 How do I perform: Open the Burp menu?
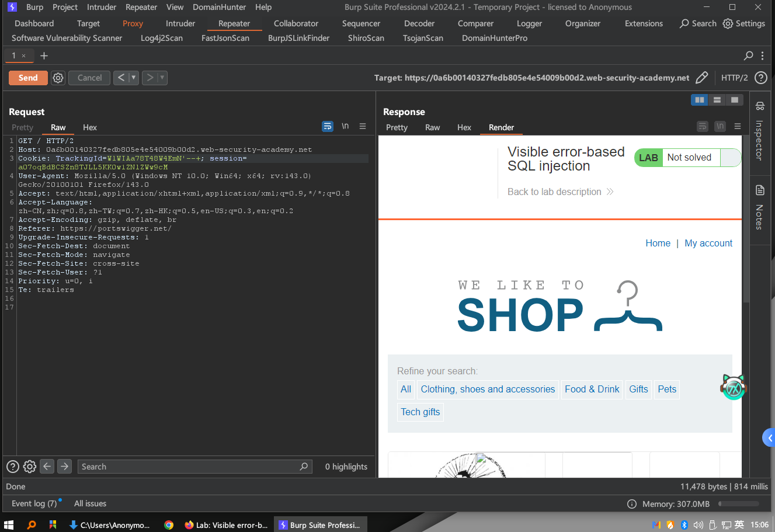pyautogui.click(x=35, y=7)
